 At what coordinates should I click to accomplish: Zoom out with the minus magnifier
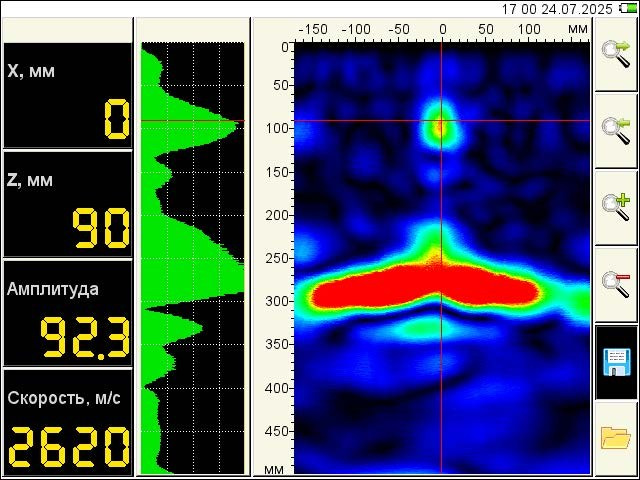(x=616, y=283)
